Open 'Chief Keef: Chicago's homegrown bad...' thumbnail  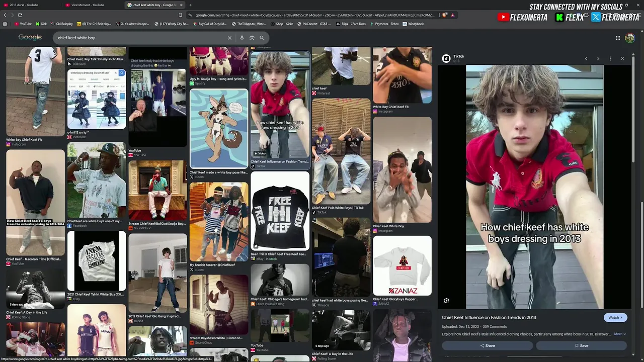(280, 280)
